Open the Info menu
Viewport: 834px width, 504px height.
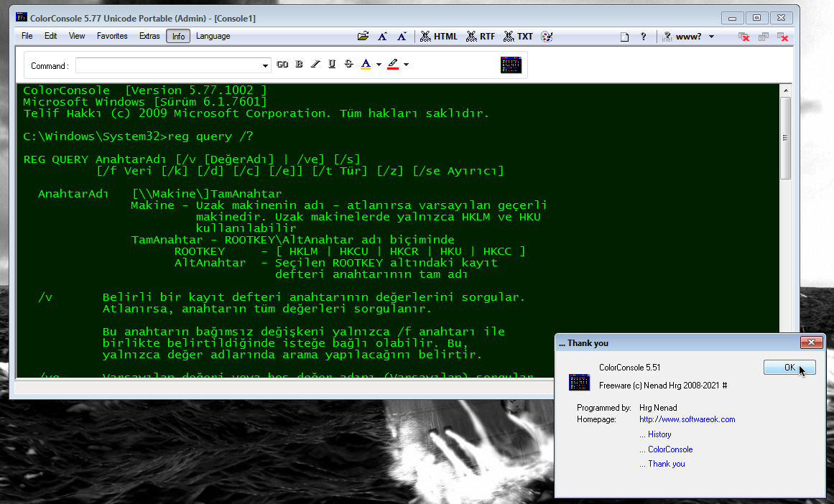pos(178,36)
